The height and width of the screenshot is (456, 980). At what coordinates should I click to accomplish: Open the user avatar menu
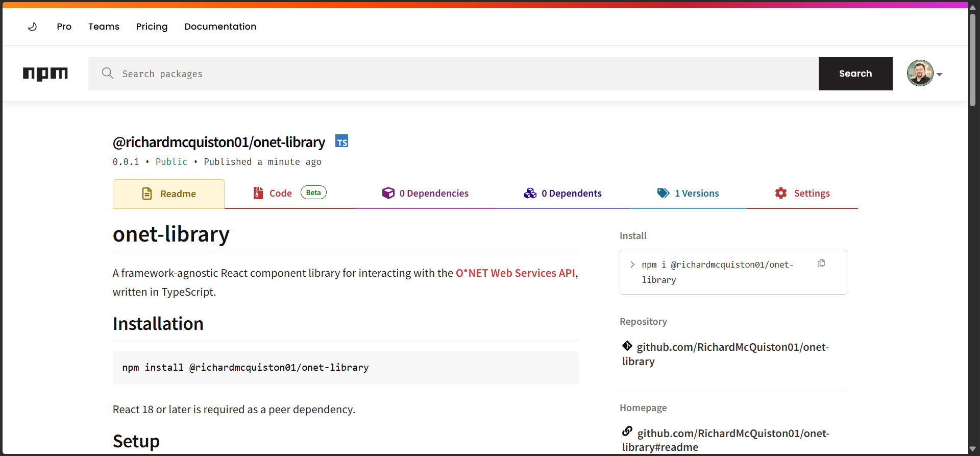pyautogui.click(x=920, y=73)
